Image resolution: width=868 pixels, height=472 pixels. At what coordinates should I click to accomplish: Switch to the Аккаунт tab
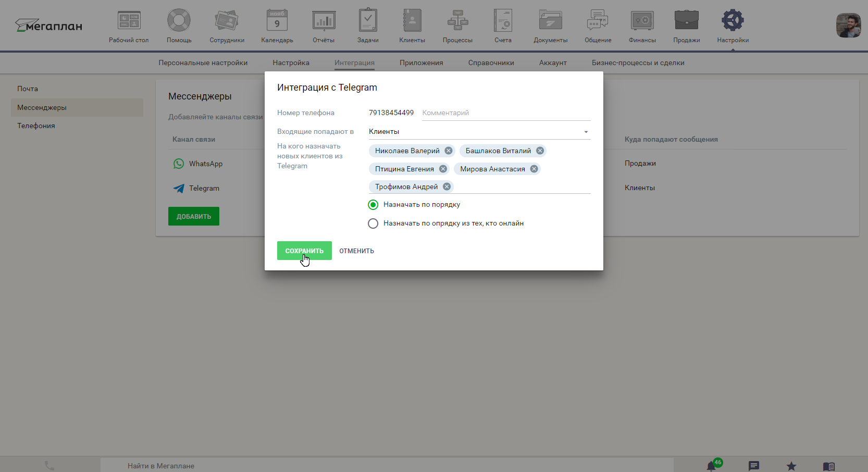pyautogui.click(x=553, y=63)
